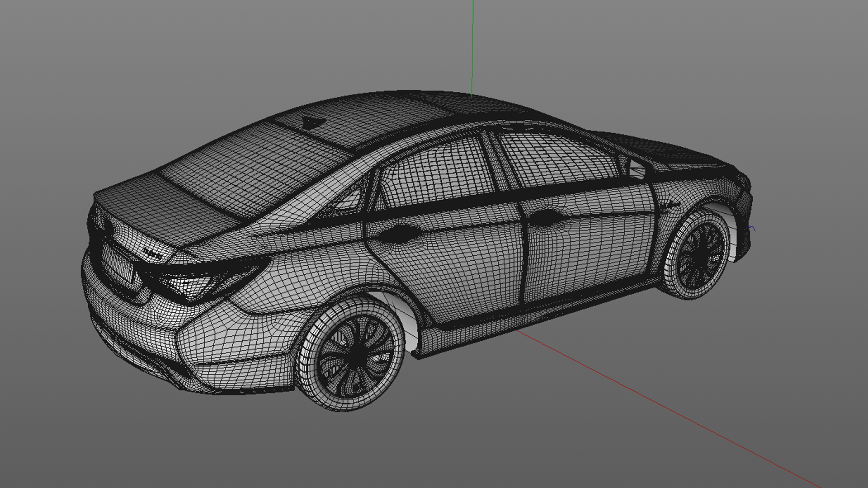Click the shark fin antenna on roof
The width and height of the screenshot is (868, 488).
[312, 122]
